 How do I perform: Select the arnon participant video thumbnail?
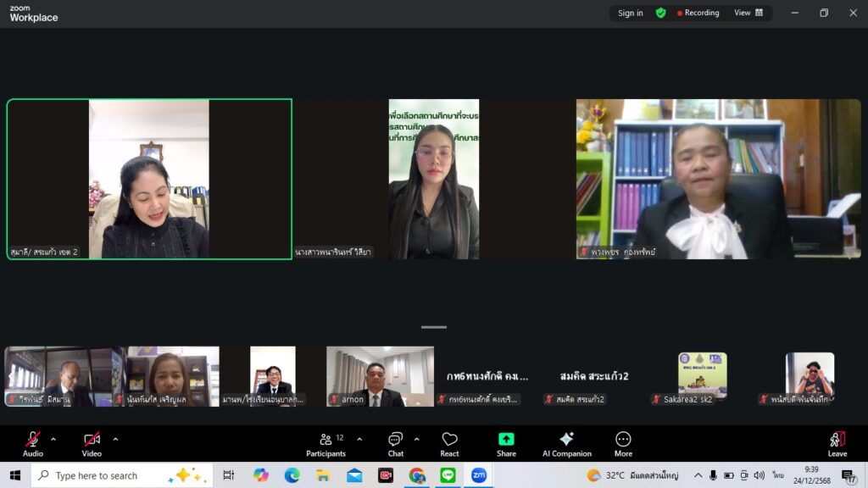(380, 376)
